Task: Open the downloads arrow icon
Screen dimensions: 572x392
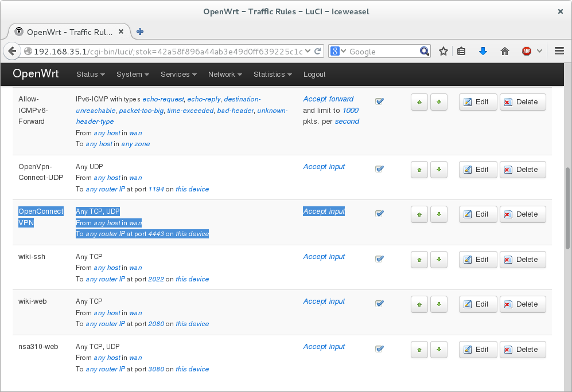Action: [483, 52]
